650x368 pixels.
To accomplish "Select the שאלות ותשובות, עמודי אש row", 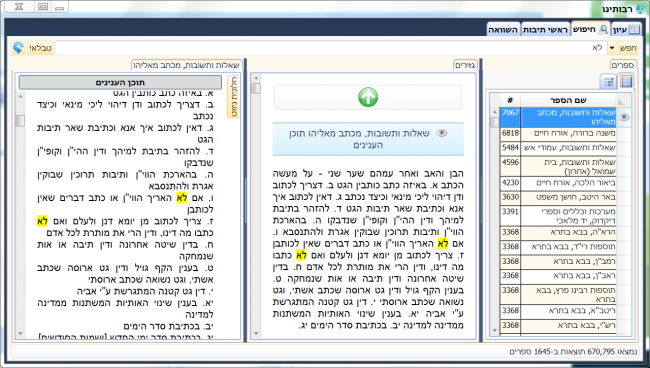I will pyautogui.click(x=565, y=148).
